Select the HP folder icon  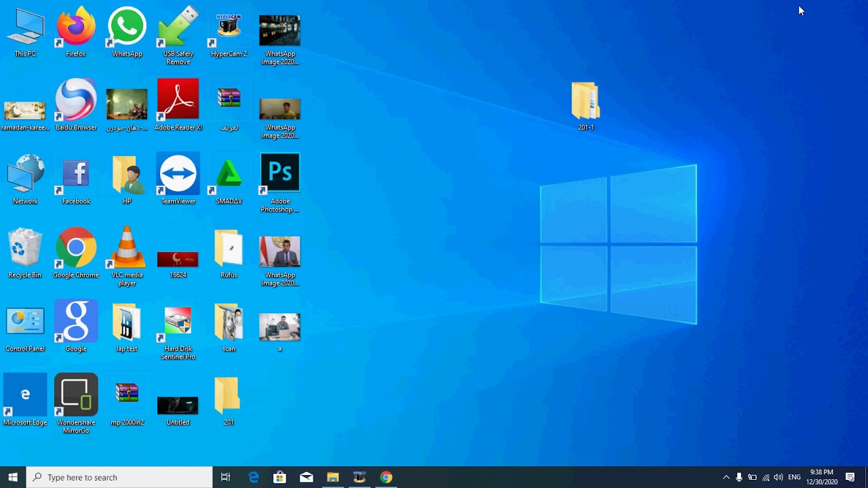pos(127,179)
